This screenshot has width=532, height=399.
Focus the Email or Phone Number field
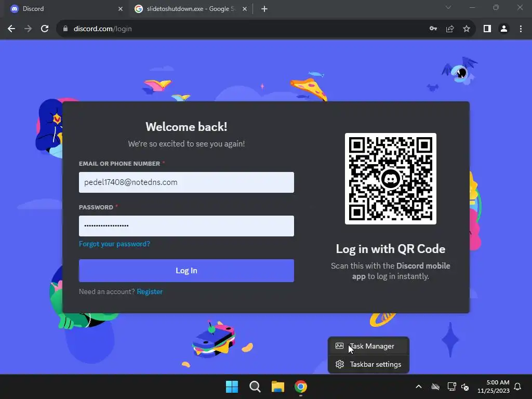[x=187, y=182]
